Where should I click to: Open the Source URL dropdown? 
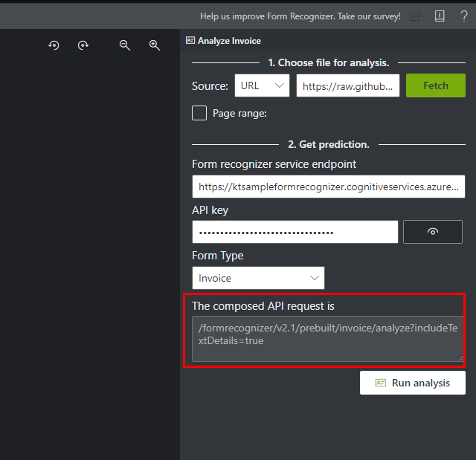pos(262,85)
